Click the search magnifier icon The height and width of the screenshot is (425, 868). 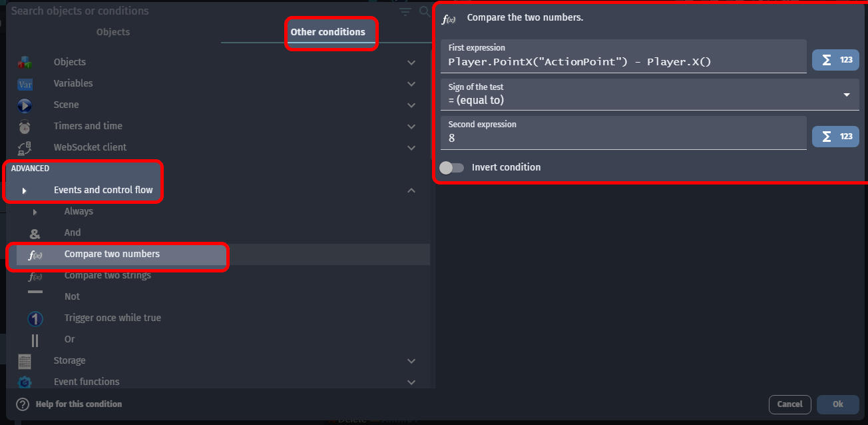click(x=425, y=11)
